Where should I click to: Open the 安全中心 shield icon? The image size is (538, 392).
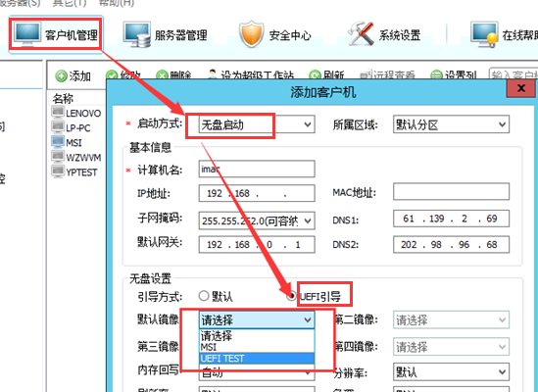click(x=252, y=34)
